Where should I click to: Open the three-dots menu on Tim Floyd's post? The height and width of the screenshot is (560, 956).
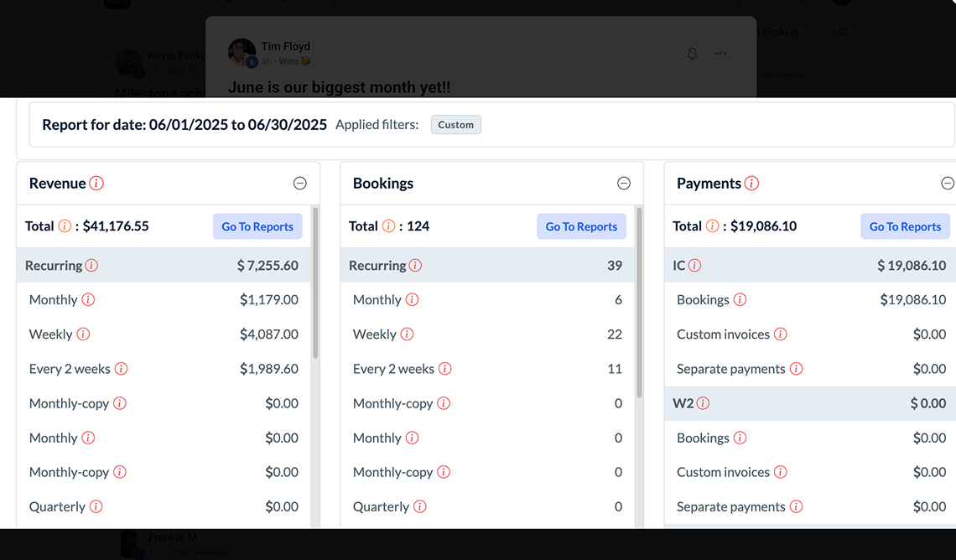click(720, 54)
